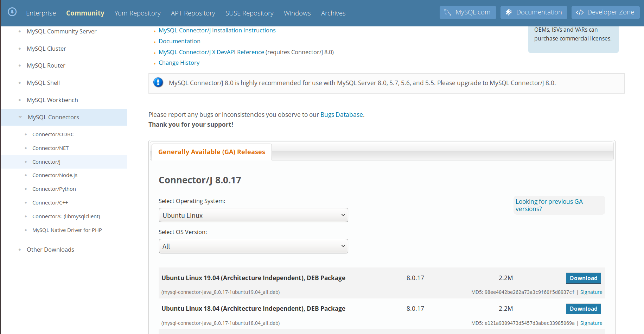Click the code brackets icon on Developer Zone
The image size is (644, 334).
(580, 12)
